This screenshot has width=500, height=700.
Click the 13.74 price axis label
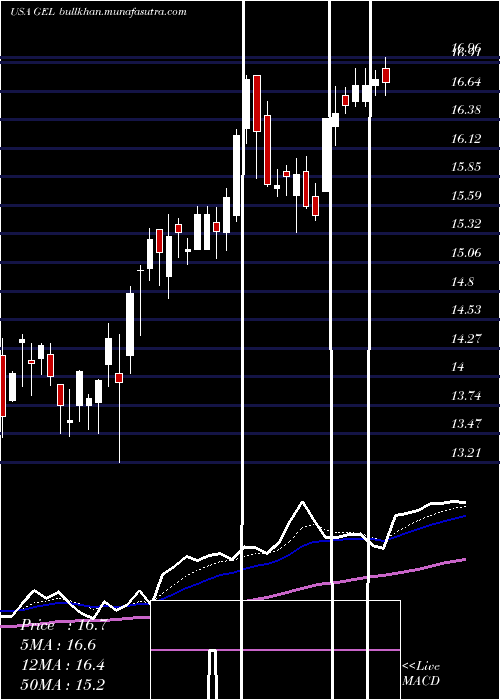[466, 396]
